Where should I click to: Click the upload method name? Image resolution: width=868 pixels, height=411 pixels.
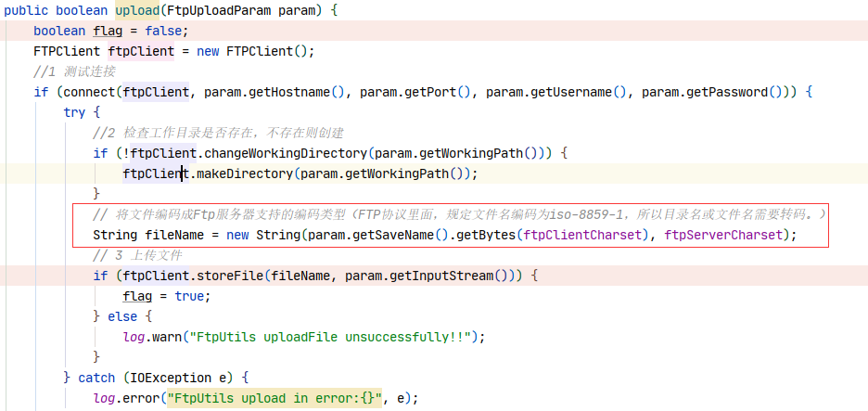[x=136, y=10]
